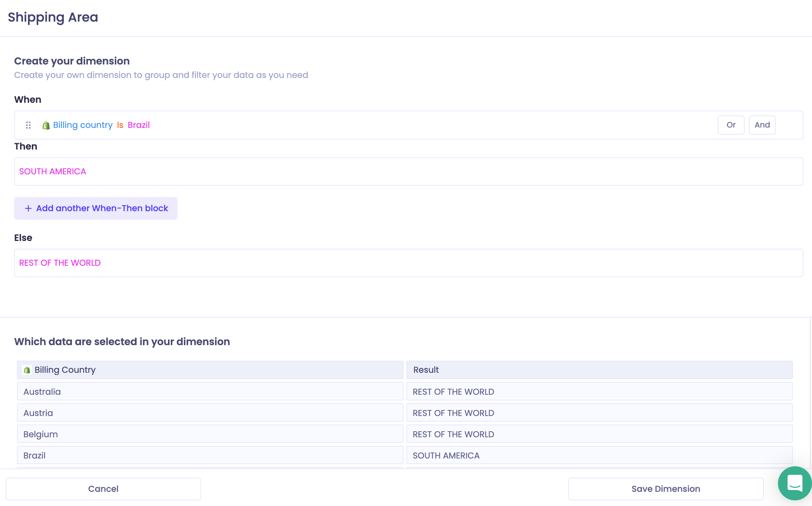
Task: Click the SOUTH AMERICA result cell
Action: (599, 455)
